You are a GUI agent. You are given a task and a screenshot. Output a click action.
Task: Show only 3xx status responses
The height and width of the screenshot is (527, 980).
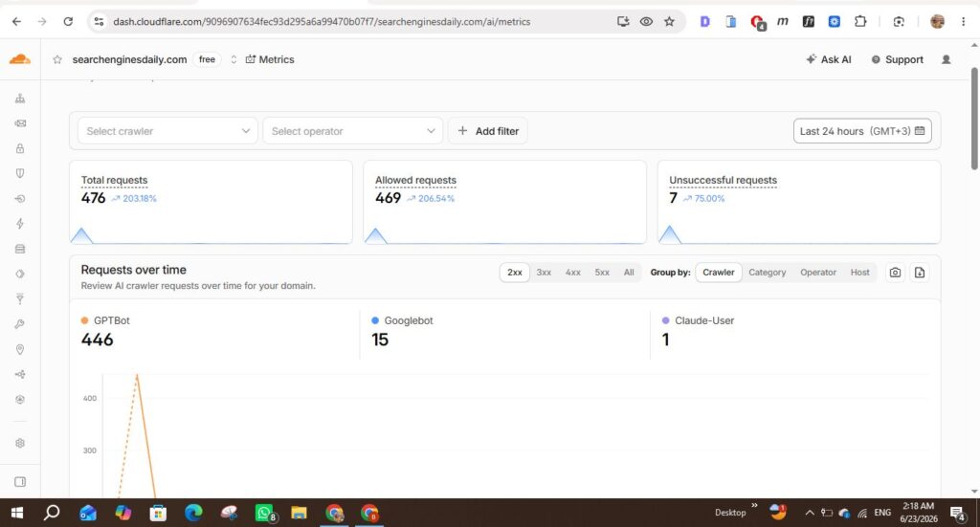point(544,273)
